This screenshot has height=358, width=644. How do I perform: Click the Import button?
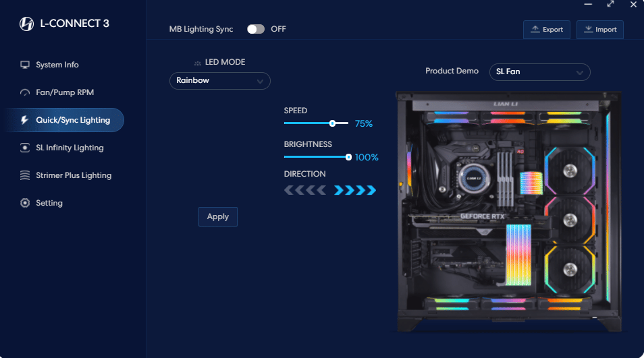pyautogui.click(x=599, y=30)
